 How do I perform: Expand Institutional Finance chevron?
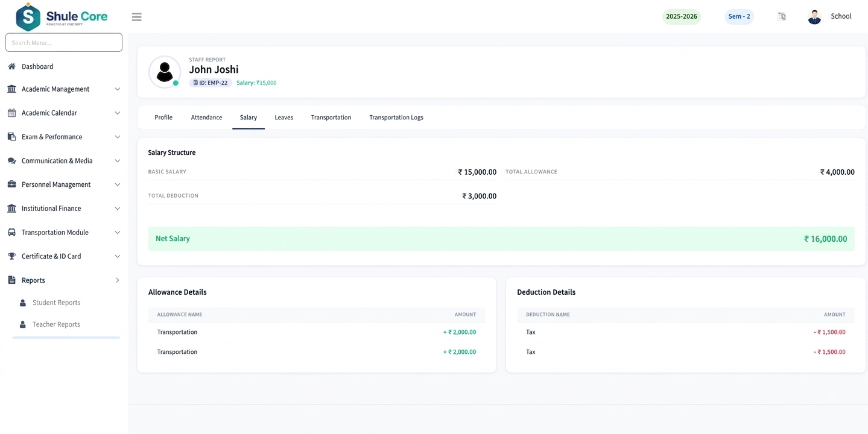pyautogui.click(x=118, y=209)
